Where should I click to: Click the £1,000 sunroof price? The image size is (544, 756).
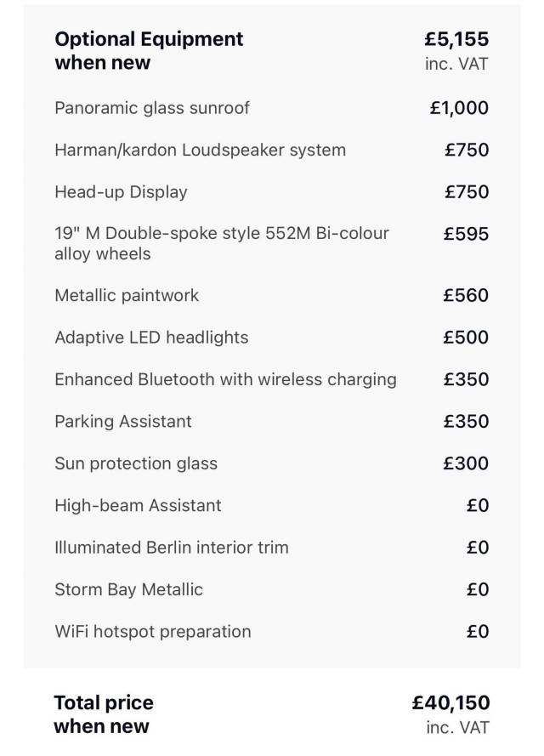(x=459, y=107)
